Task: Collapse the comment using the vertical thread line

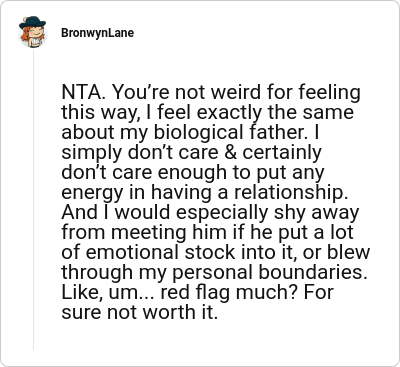Action: coord(33,199)
